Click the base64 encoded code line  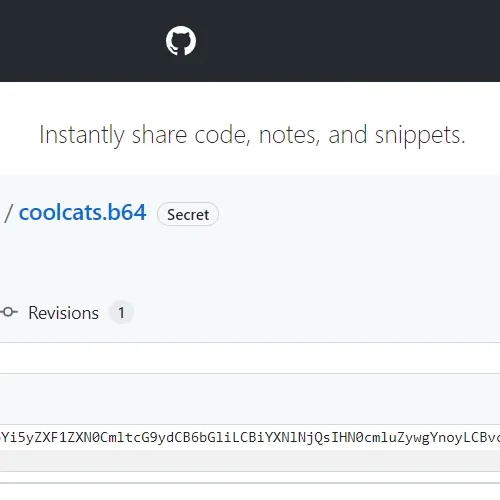point(250,437)
